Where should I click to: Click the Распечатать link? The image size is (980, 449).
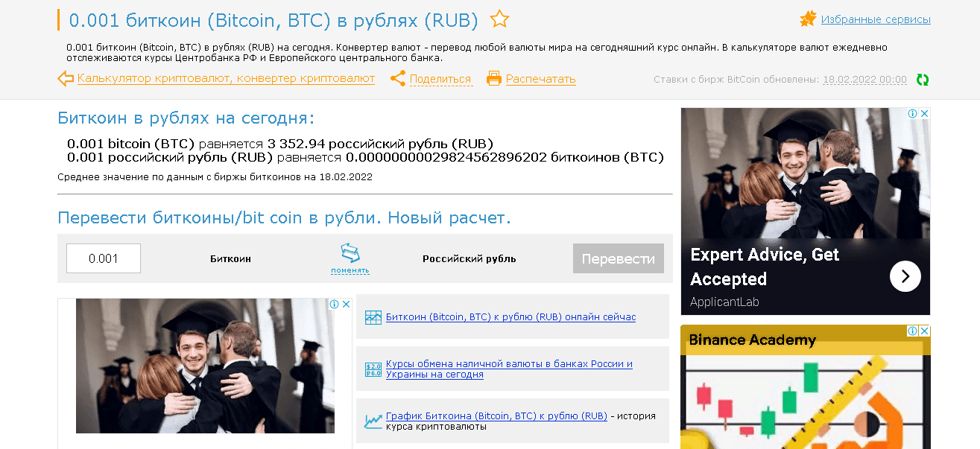[540, 79]
